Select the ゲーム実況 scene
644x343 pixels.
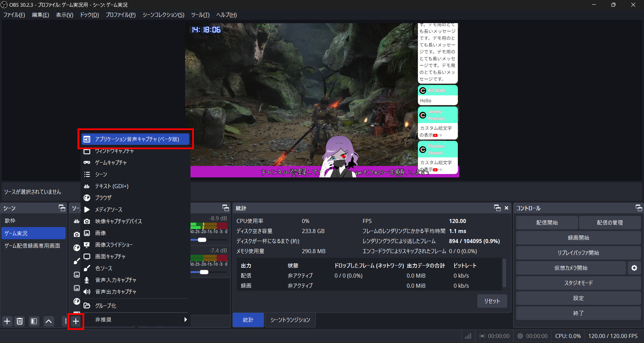click(34, 233)
